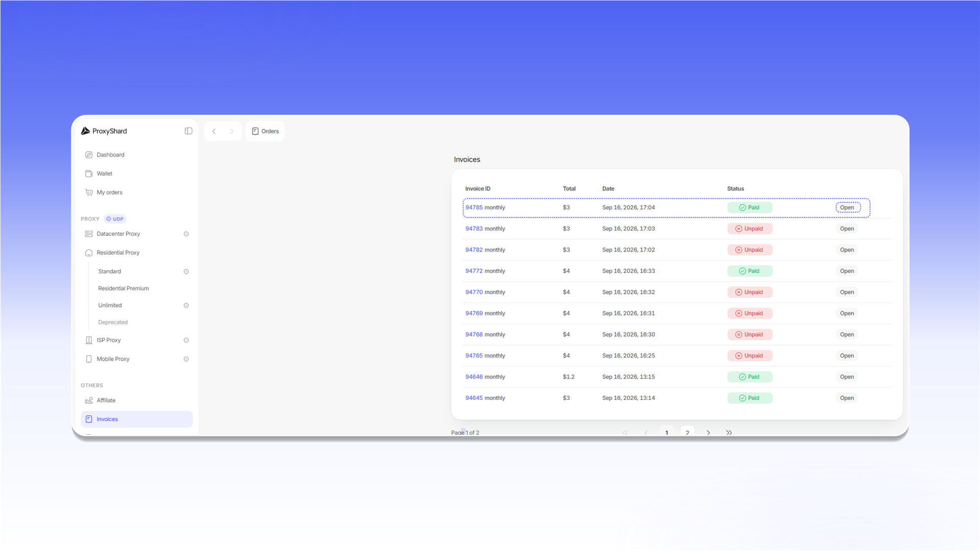Open Datacenter Proxy settings gear
This screenshot has width=980, height=551.
click(x=186, y=234)
